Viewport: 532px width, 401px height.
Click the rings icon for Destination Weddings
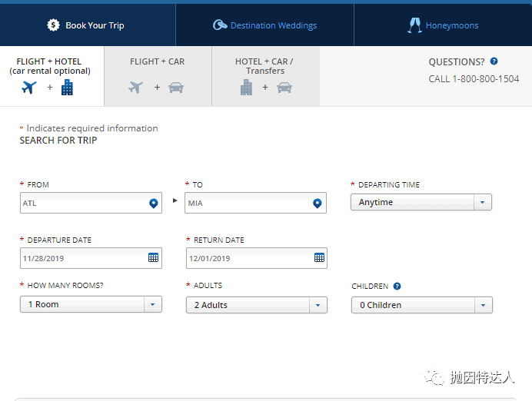[220, 25]
